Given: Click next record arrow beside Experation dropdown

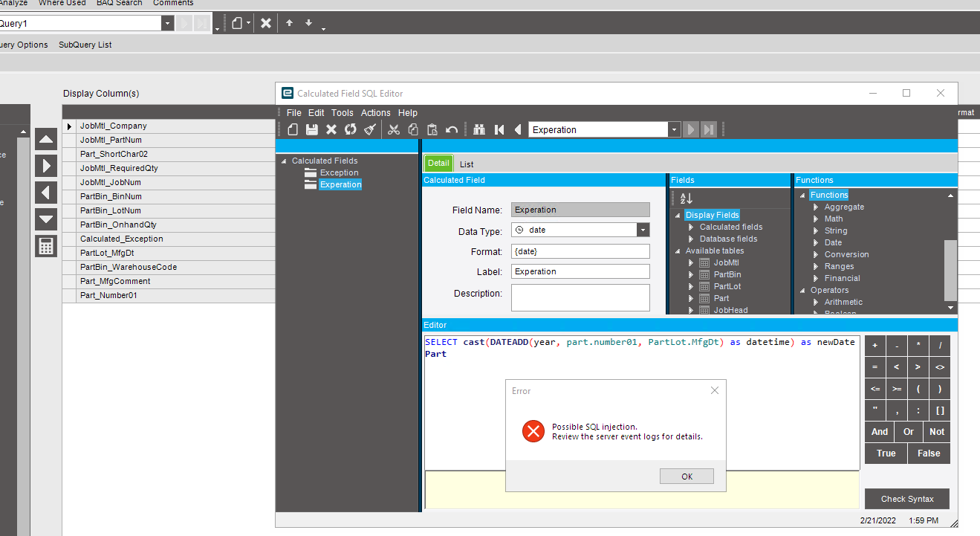Looking at the screenshot, I should [691, 129].
